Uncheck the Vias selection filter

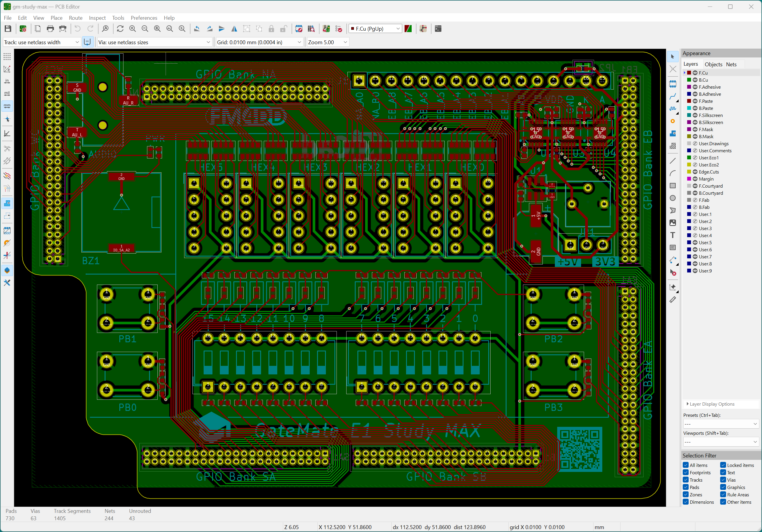click(723, 480)
